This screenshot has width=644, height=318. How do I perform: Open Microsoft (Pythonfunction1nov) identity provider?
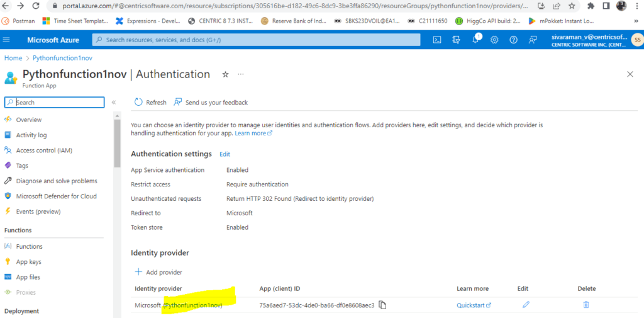(x=179, y=305)
